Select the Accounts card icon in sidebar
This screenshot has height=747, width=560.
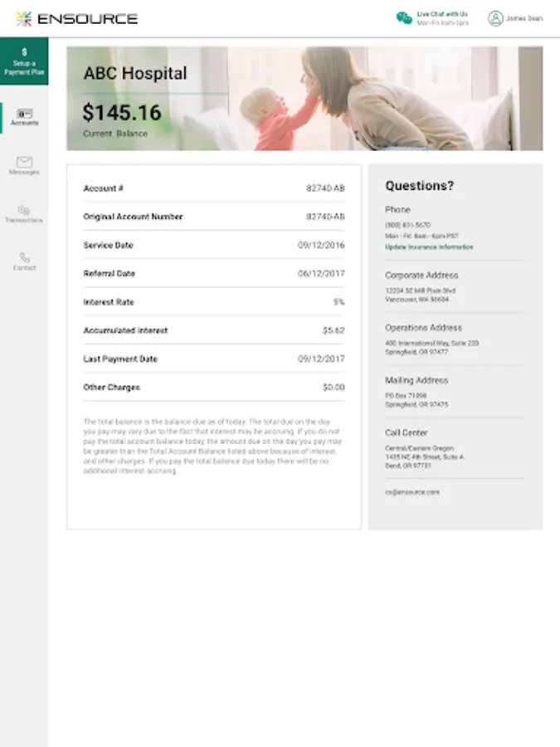tap(25, 114)
